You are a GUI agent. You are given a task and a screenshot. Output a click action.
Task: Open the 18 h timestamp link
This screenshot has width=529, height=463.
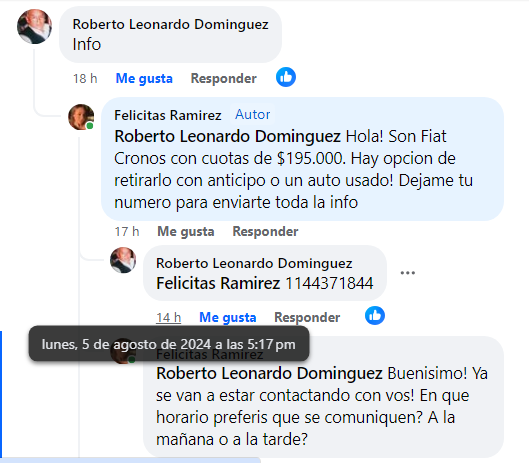pyautogui.click(x=85, y=79)
